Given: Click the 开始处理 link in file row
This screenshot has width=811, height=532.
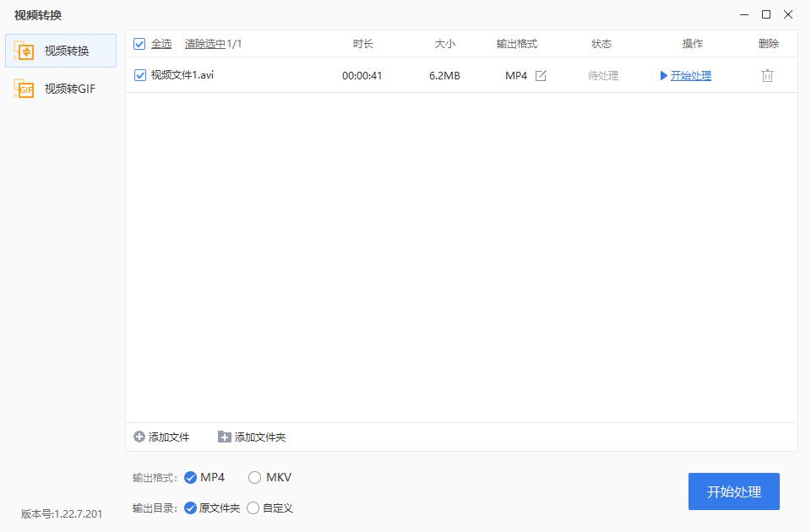Looking at the screenshot, I should (x=690, y=76).
